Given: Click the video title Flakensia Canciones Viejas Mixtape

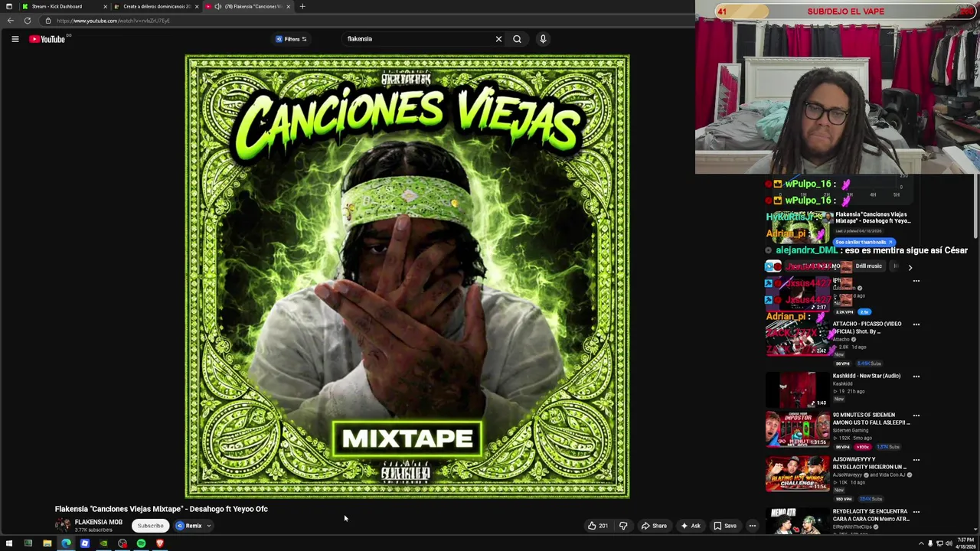Looking at the screenshot, I should pos(161,509).
